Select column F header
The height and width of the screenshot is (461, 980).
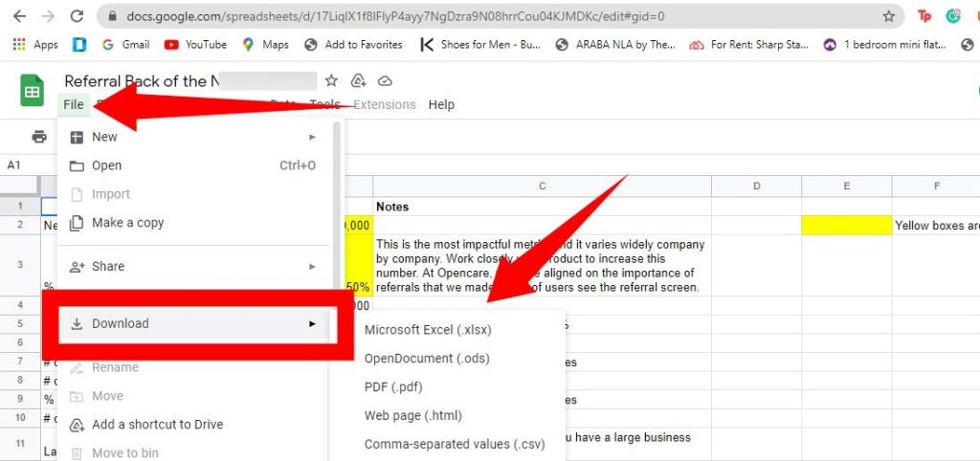click(x=936, y=187)
